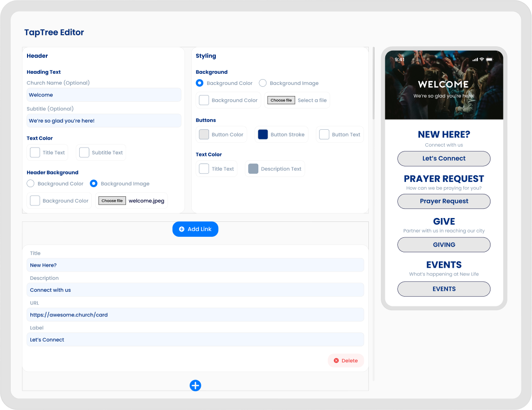The image size is (532, 410).
Task: Tap Let's Connect button in phone preview
Action: point(444,159)
